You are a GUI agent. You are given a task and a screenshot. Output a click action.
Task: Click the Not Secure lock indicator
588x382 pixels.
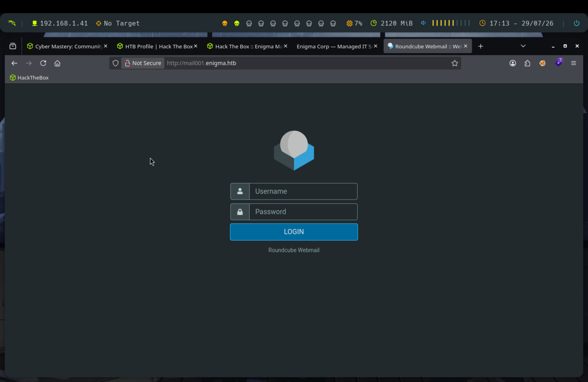[x=143, y=63]
